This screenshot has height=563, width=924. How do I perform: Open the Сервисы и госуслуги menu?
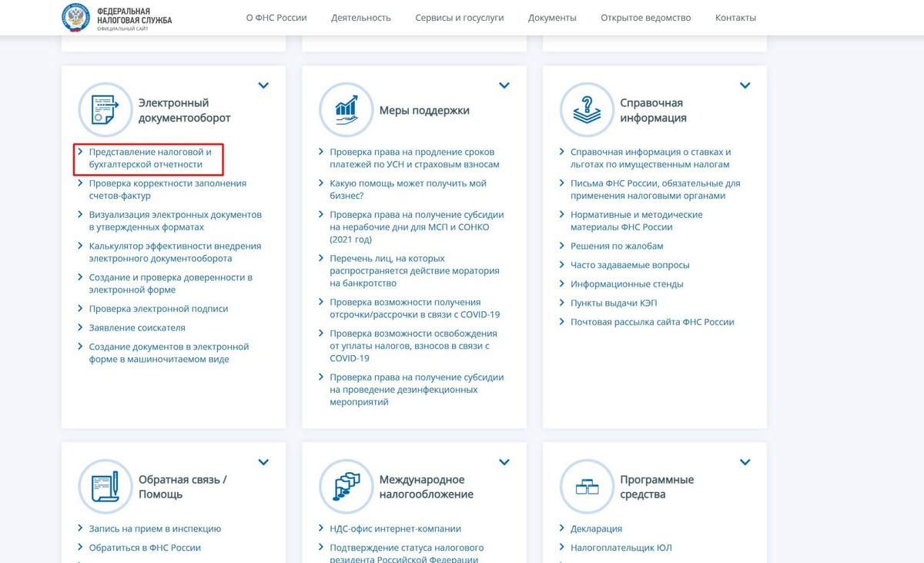tap(460, 18)
